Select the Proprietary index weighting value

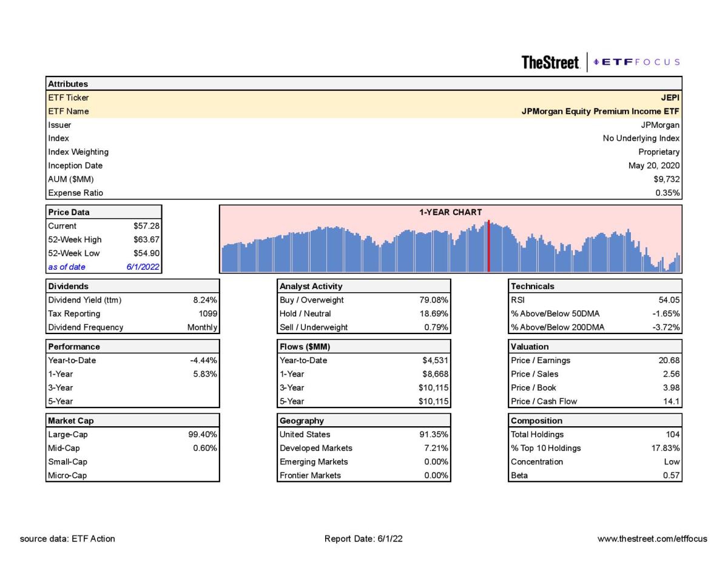click(659, 152)
